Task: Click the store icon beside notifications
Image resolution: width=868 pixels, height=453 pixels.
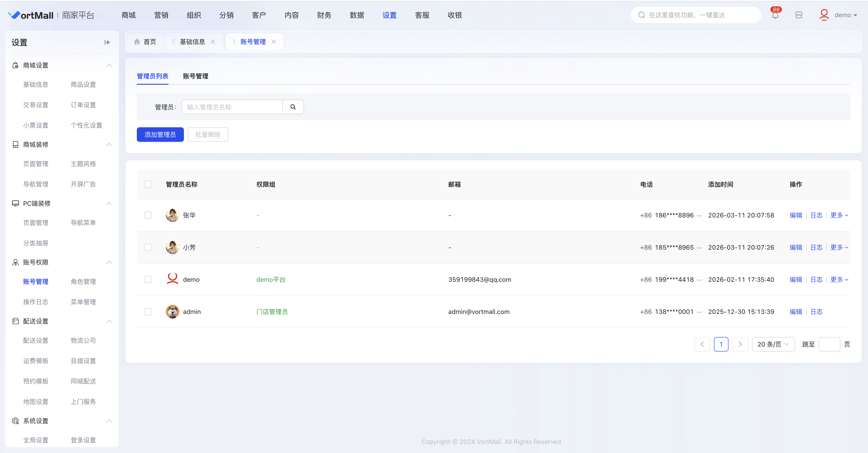Action: click(x=799, y=15)
